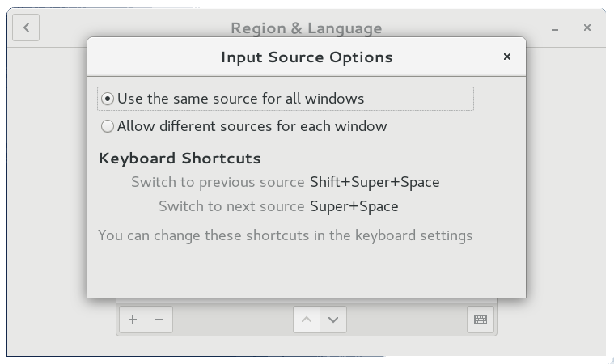Select 'Allow different sources for each window'
The image size is (614, 364).
108,126
